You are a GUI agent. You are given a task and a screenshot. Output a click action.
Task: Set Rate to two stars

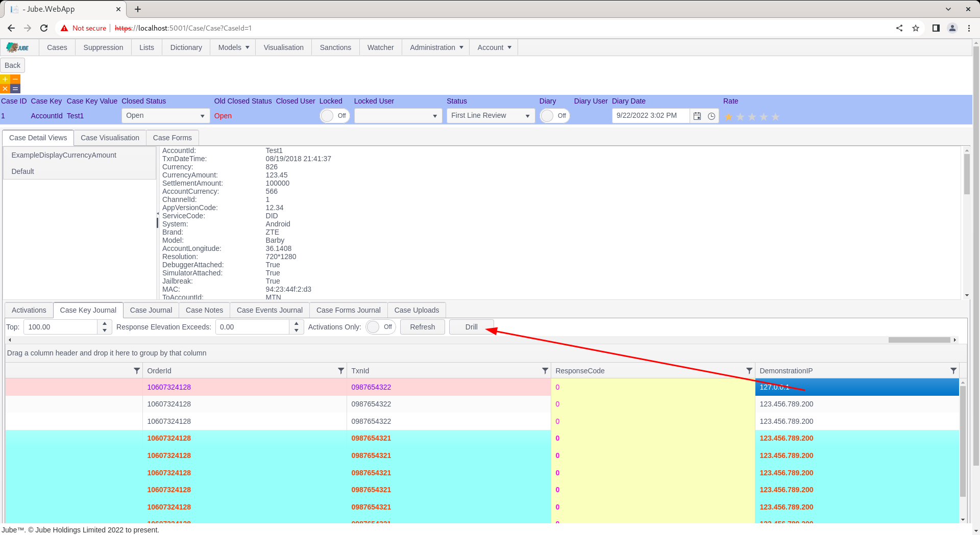[x=740, y=117]
